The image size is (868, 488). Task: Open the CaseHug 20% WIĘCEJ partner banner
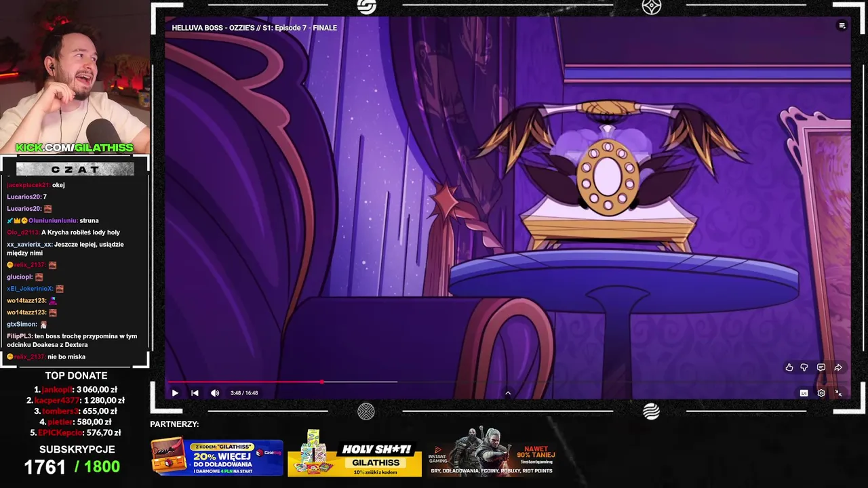217,457
